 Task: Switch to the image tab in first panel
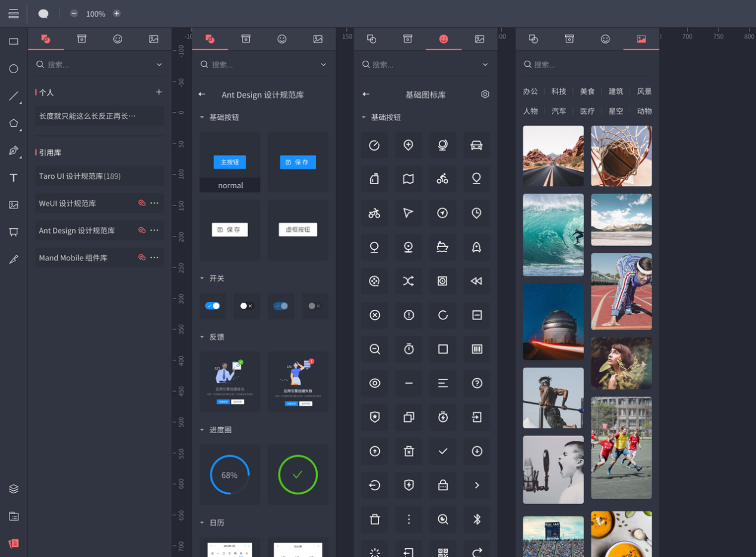click(154, 39)
